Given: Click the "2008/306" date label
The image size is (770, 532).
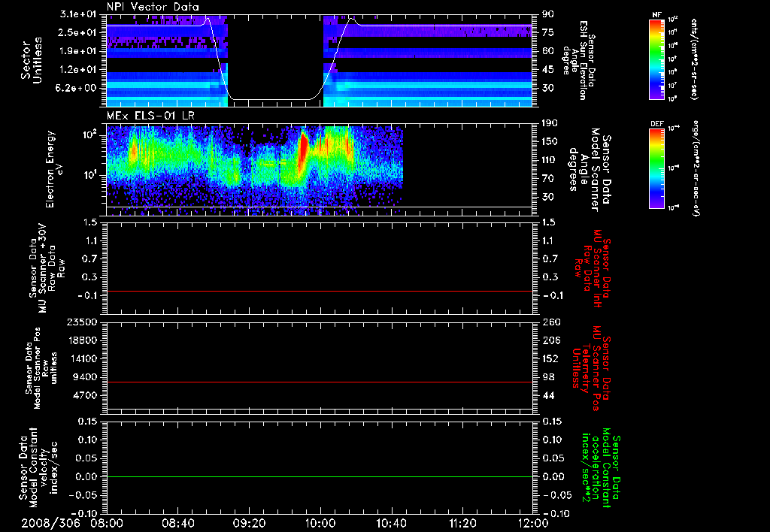Looking at the screenshot, I should (x=50, y=523).
